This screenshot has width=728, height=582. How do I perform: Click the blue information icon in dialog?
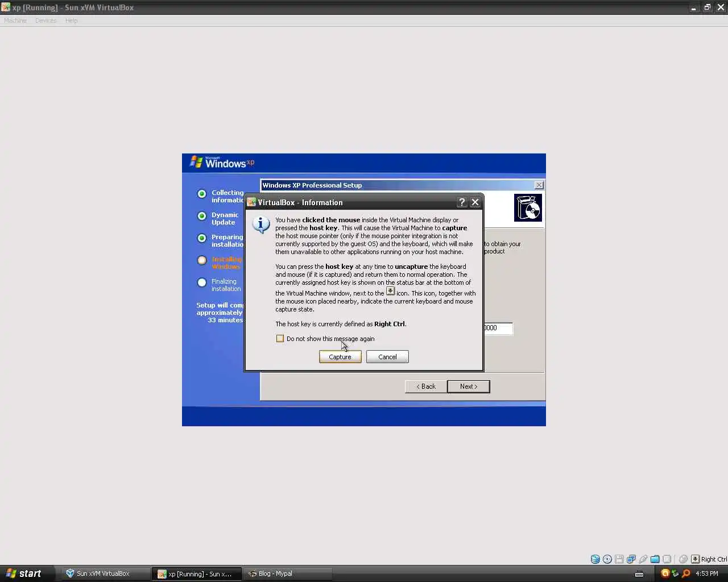click(x=261, y=225)
